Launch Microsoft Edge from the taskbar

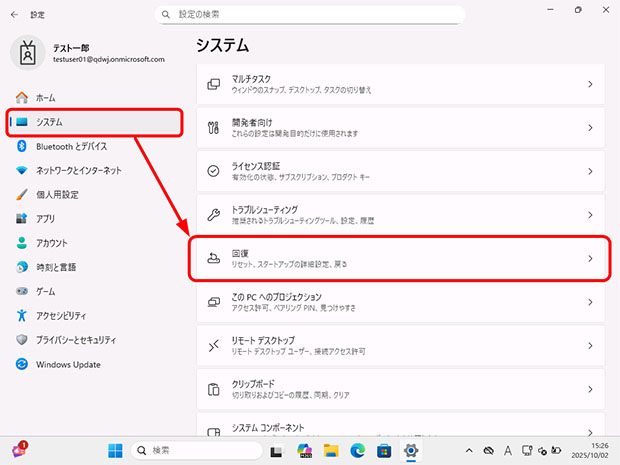click(x=358, y=450)
